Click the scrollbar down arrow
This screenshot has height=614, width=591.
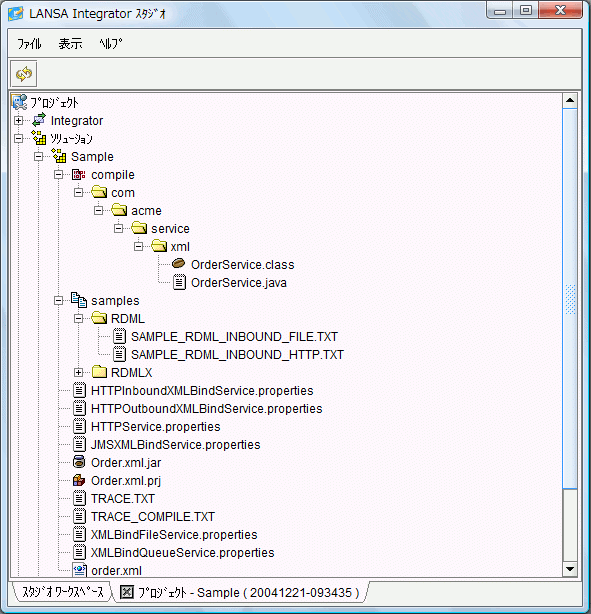[570, 569]
